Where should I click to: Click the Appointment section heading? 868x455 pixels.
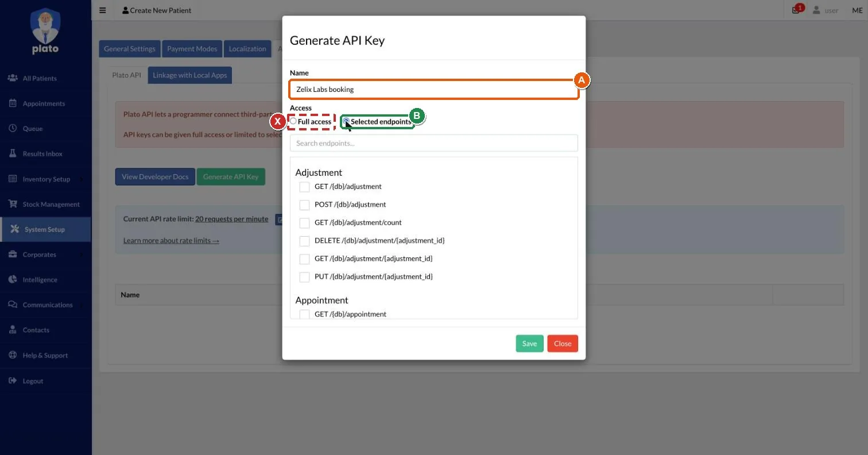click(x=321, y=300)
